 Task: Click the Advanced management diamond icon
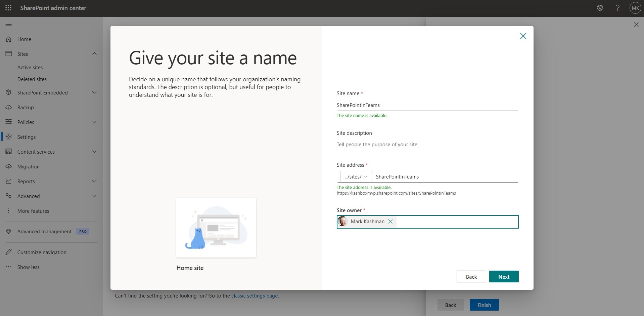click(9, 231)
